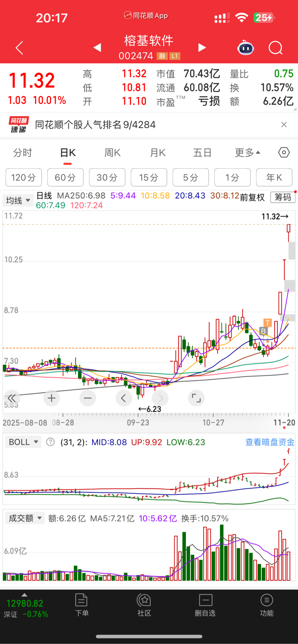Choose the 年K period
The image size is (298, 644).
point(274,177)
